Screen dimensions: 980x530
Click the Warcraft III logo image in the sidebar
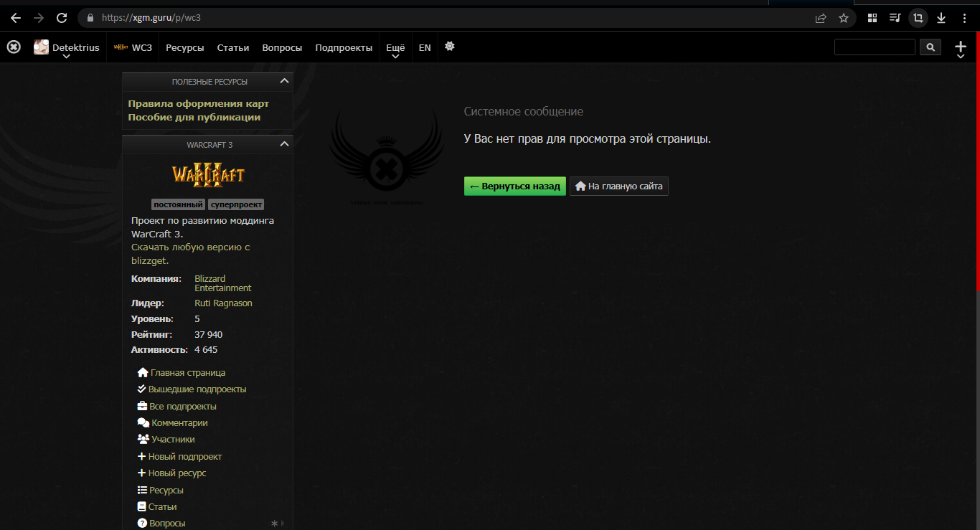tap(208, 174)
